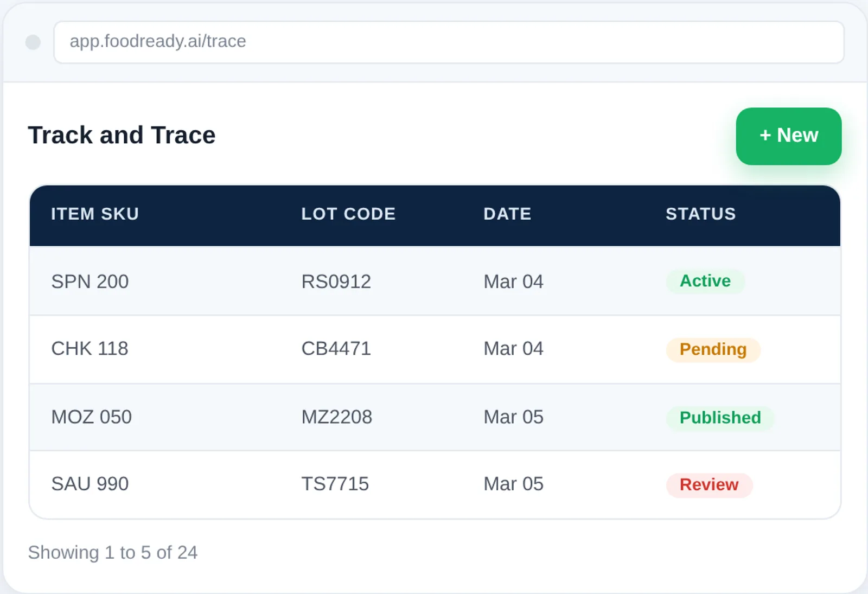
Task: Click the Published status badge
Action: pos(720,418)
